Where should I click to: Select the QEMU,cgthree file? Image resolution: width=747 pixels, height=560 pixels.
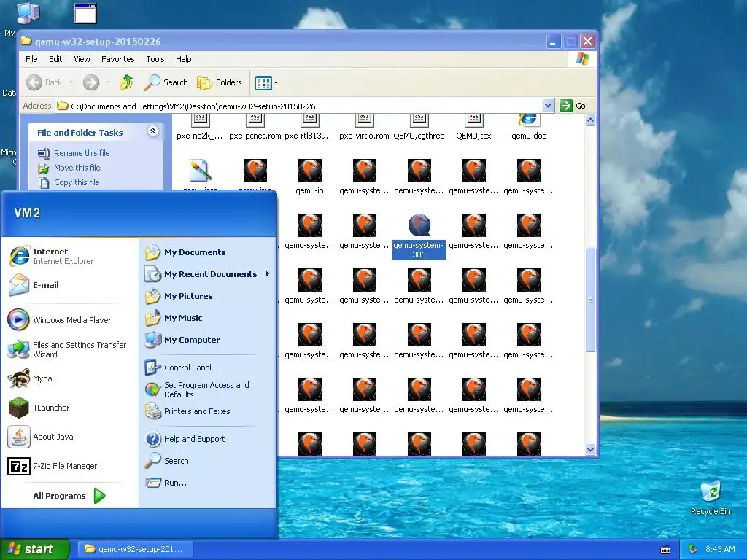419,127
